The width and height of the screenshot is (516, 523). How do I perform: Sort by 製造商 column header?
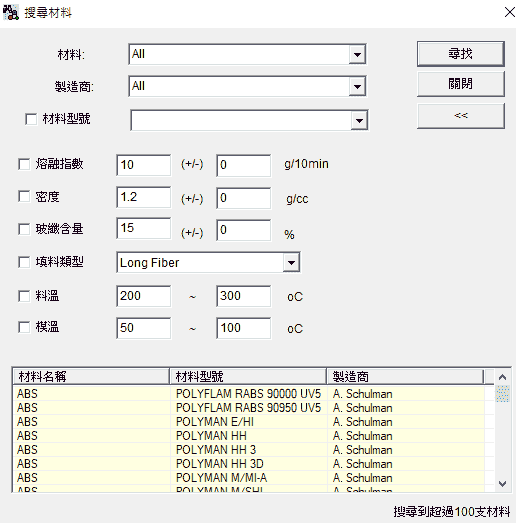(x=405, y=377)
